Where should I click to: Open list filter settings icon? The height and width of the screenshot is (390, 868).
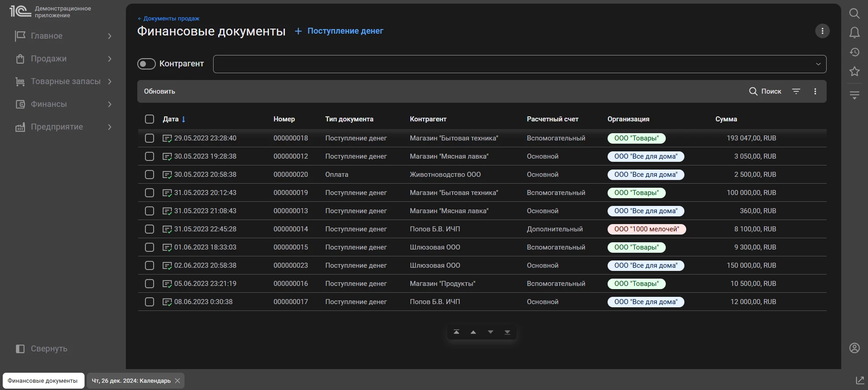pyautogui.click(x=796, y=91)
